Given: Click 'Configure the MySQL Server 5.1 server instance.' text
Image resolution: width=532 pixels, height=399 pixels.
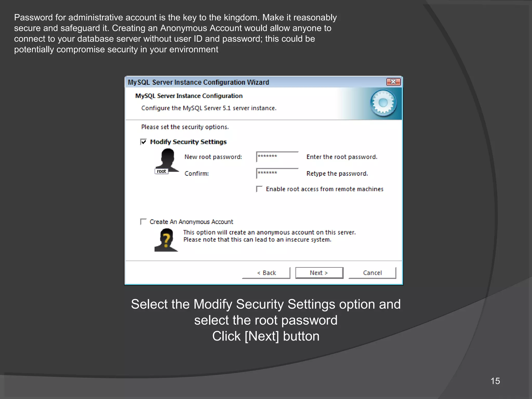Looking at the screenshot, I should [209, 108].
